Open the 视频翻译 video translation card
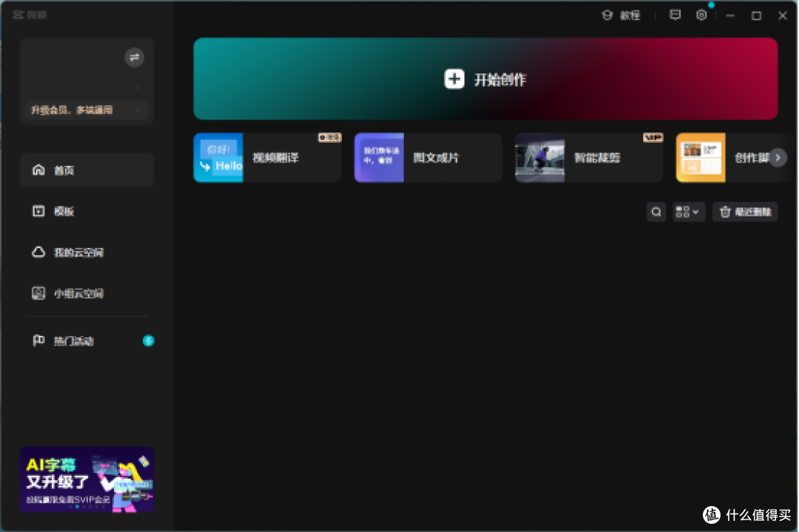This screenshot has width=799, height=532. (268, 158)
